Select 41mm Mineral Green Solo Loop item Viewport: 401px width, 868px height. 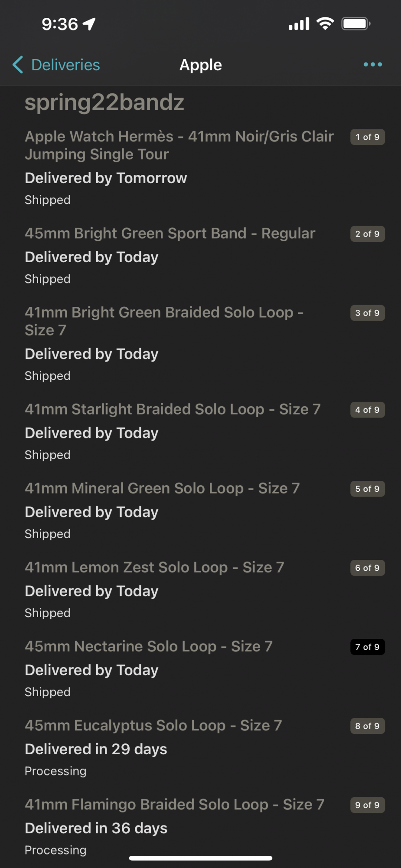click(162, 488)
